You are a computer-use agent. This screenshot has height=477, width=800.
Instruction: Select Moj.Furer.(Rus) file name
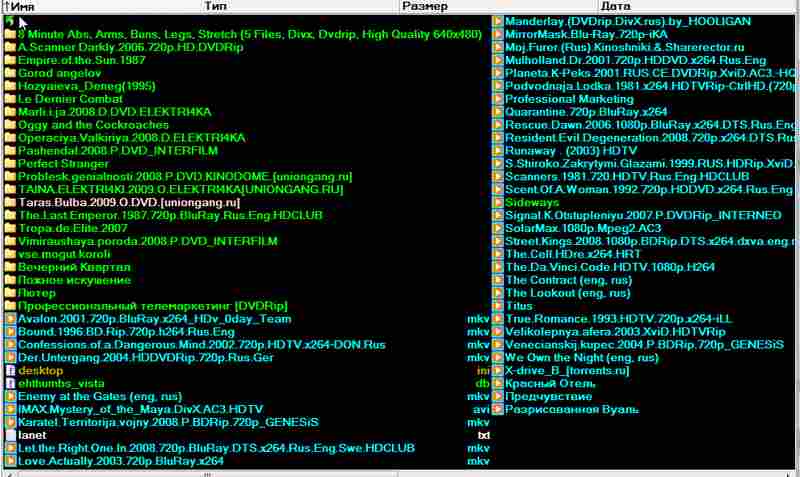(x=625, y=47)
